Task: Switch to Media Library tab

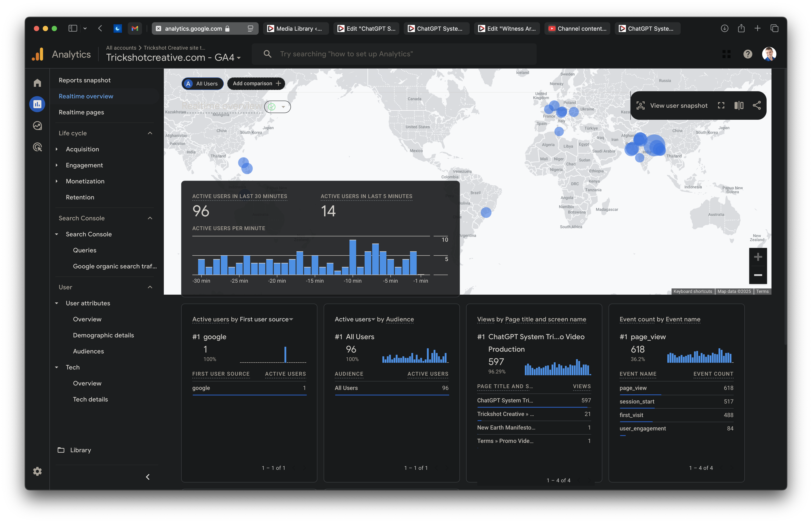Action: pos(296,28)
